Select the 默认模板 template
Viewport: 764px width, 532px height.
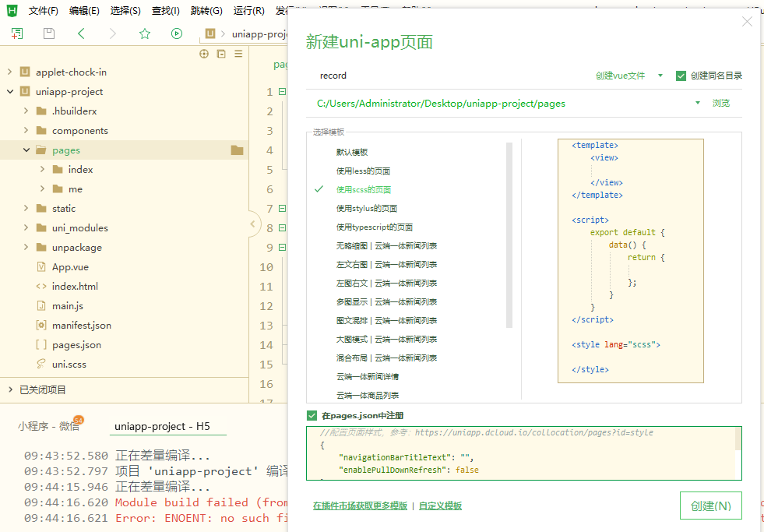click(x=352, y=152)
